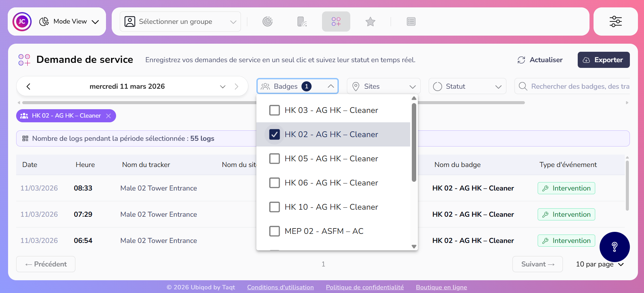Follow the Politique de confidentialité link
This screenshot has width=644, height=293.
(364, 287)
